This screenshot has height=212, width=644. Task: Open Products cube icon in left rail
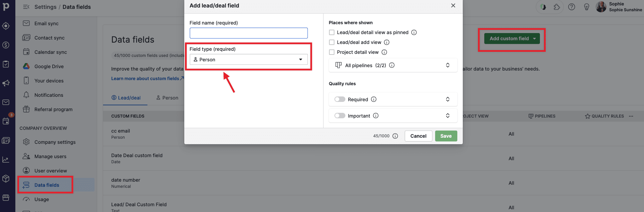(6, 179)
